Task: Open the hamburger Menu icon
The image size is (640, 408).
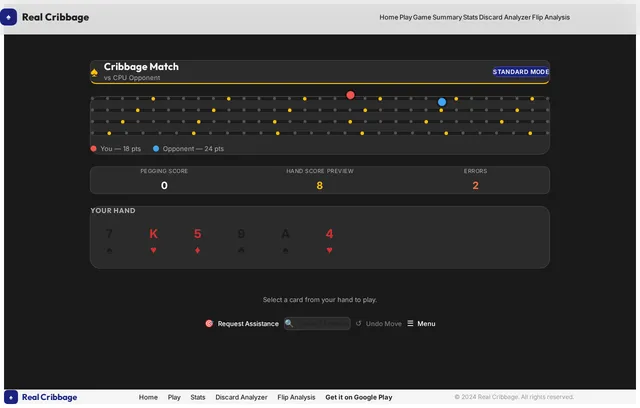Action: (x=410, y=323)
